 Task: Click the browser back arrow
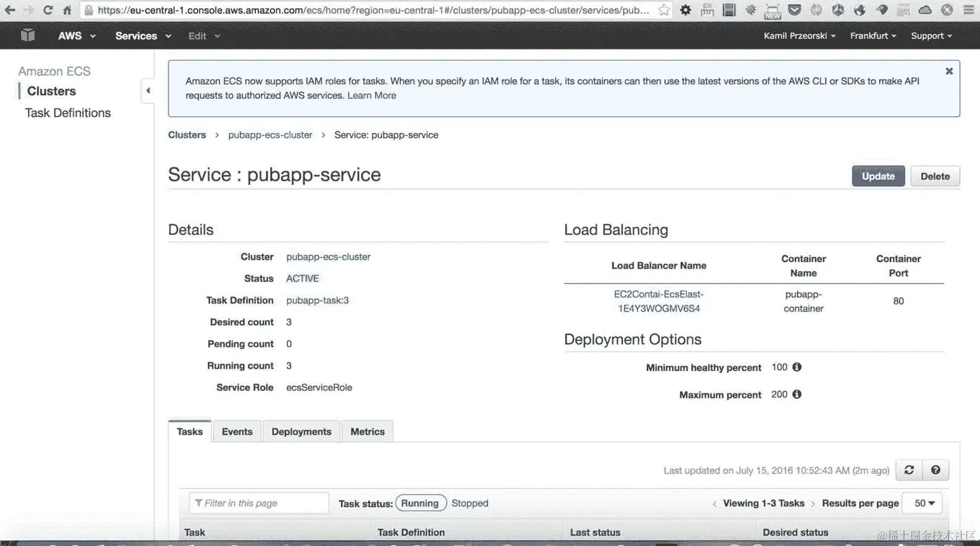point(10,10)
